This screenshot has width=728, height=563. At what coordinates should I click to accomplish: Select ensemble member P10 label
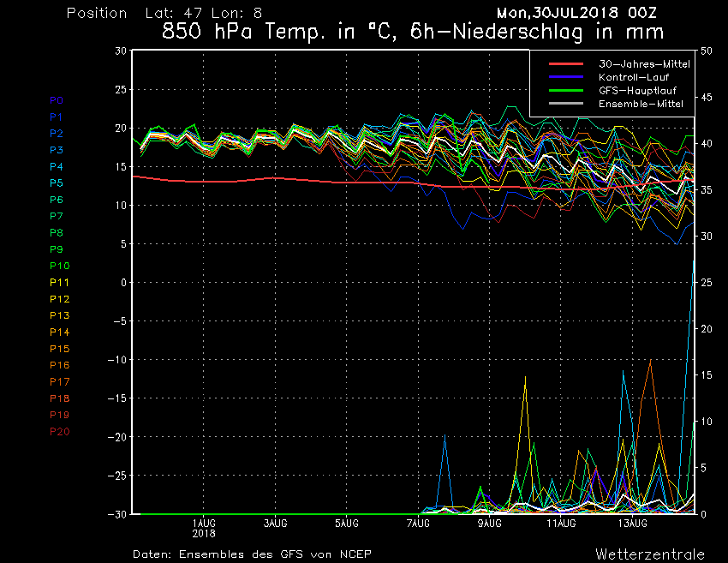(x=59, y=266)
